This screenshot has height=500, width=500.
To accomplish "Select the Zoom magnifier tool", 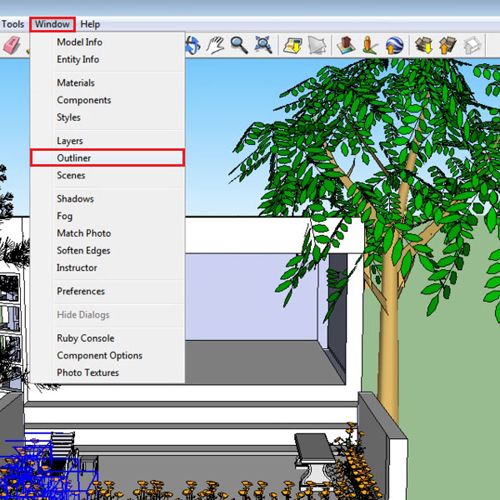I will [x=239, y=45].
